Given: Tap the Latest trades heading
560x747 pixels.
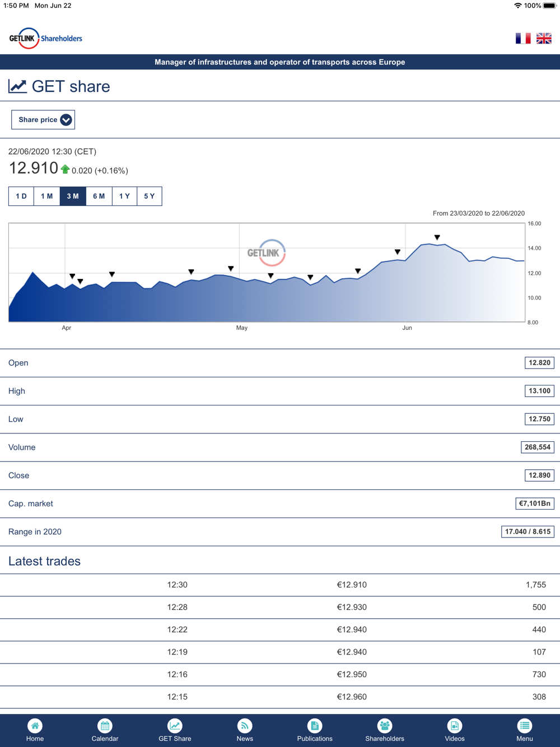Looking at the screenshot, I should click(x=44, y=561).
